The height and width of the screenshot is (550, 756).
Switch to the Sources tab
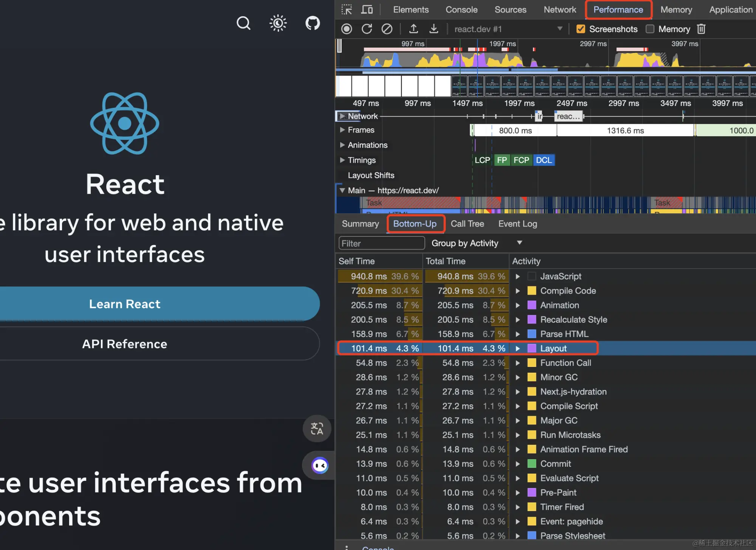tap(510, 9)
